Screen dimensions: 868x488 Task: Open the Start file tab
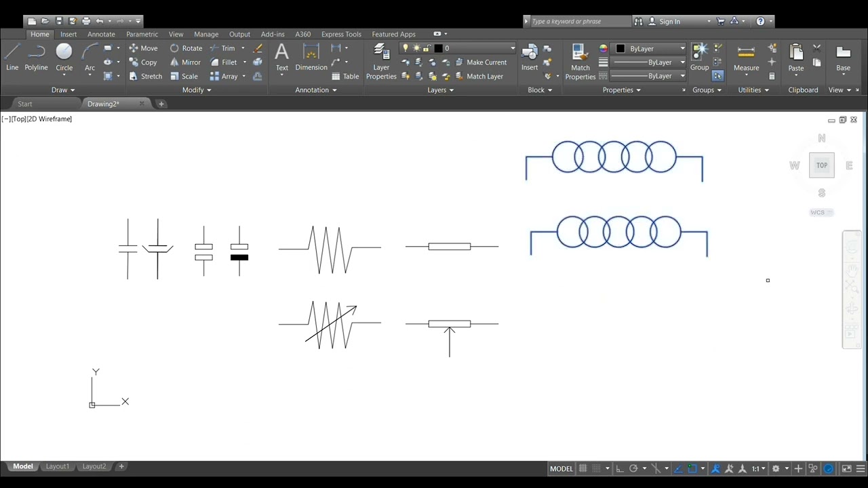(25, 104)
